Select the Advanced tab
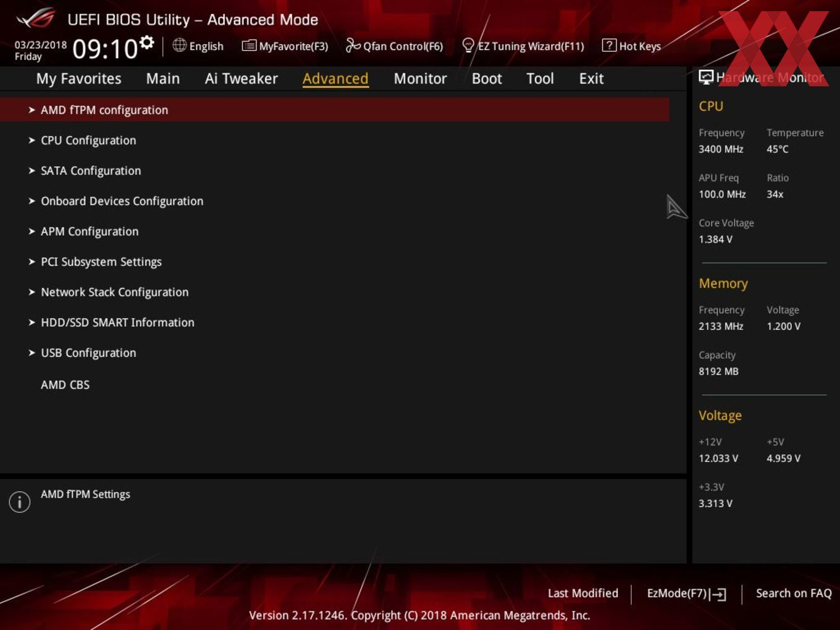Viewport: 840px width, 630px height. 335,78
